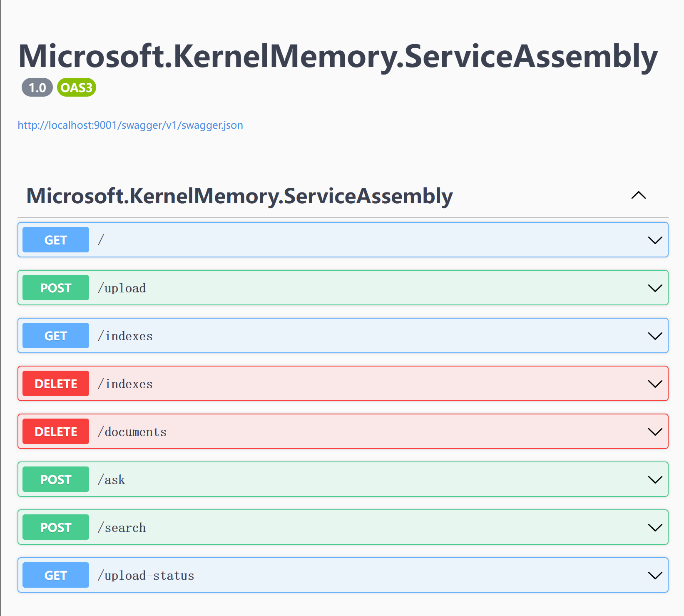The image size is (684, 616).
Task: Click the '/documents' path text
Action: [132, 432]
